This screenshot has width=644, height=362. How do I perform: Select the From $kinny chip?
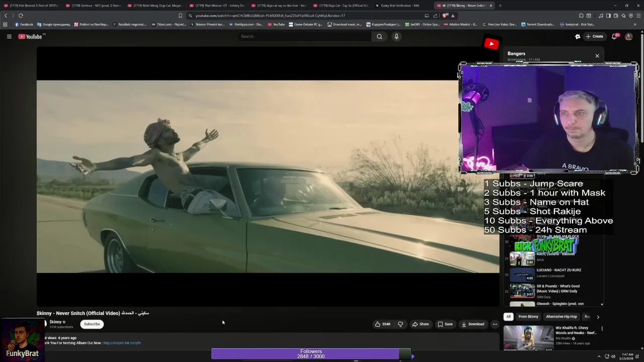528,317
